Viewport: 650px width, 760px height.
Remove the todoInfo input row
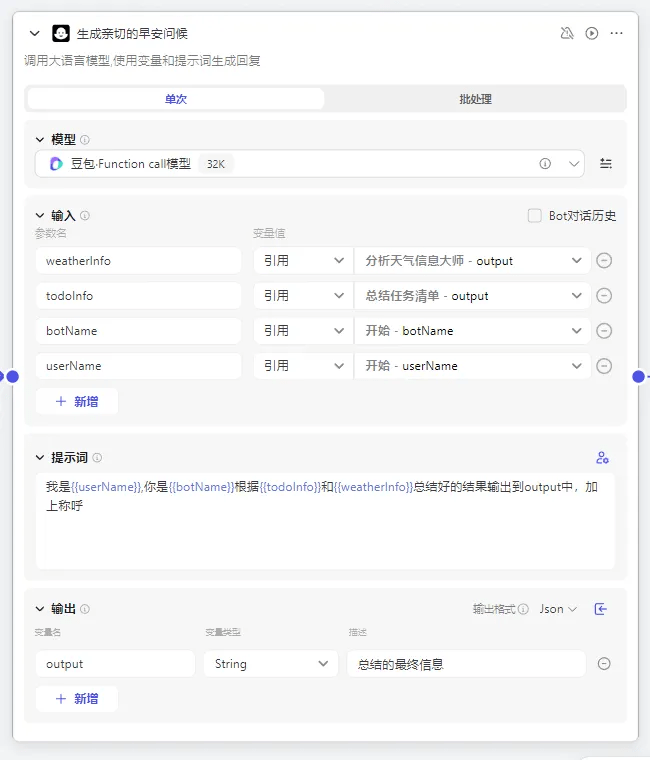[x=604, y=296]
